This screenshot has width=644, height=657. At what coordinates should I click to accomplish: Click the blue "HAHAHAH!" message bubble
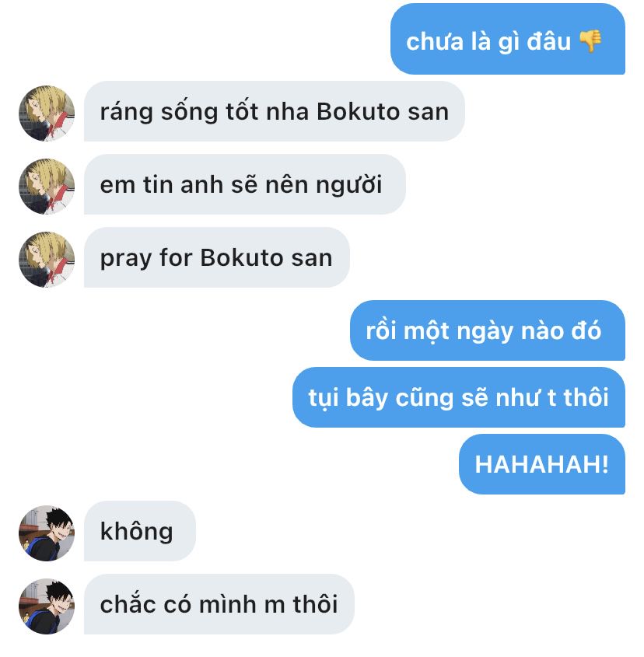click(x=542, y=464)
